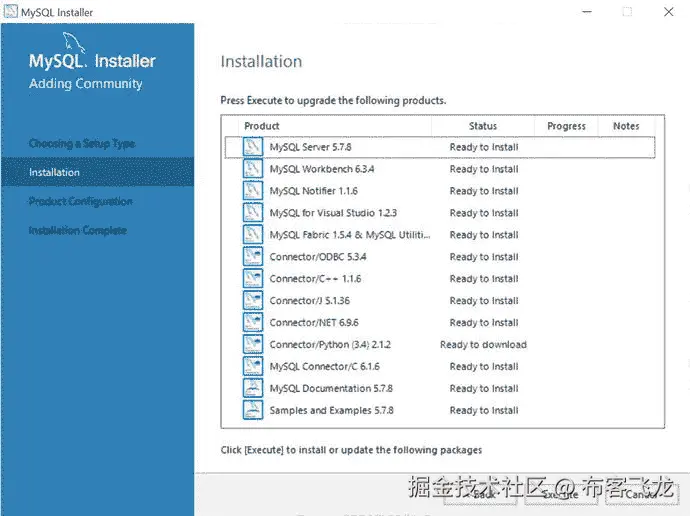
Task: Select the Connector/ODBC 5.3.4 name
Action: tap(318, 257)
